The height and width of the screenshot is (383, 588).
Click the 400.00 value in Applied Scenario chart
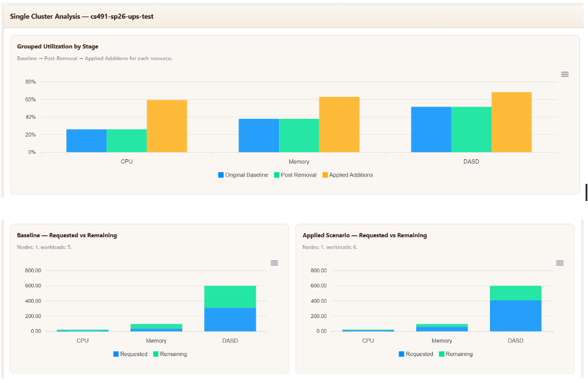[x=318, y=301]
